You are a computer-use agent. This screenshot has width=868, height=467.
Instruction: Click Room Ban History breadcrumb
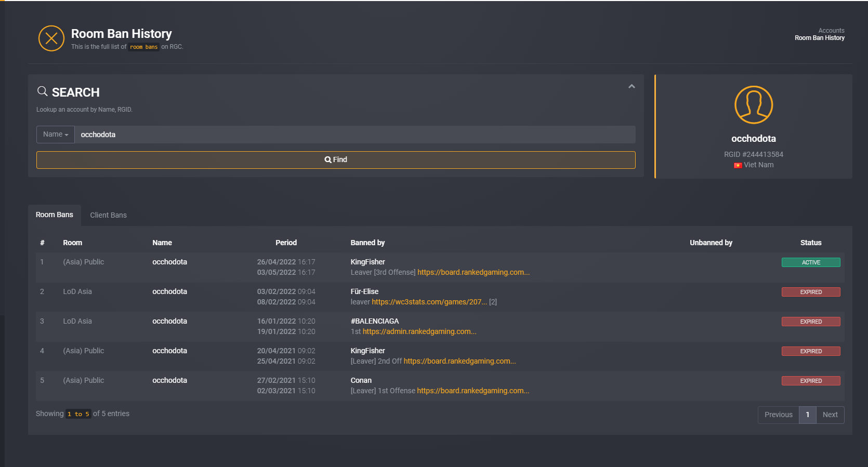819,38
